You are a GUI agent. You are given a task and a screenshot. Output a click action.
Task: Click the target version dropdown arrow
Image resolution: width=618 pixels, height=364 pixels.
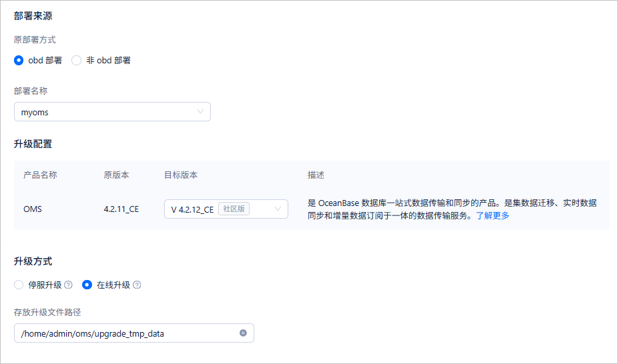click(278, 209)
